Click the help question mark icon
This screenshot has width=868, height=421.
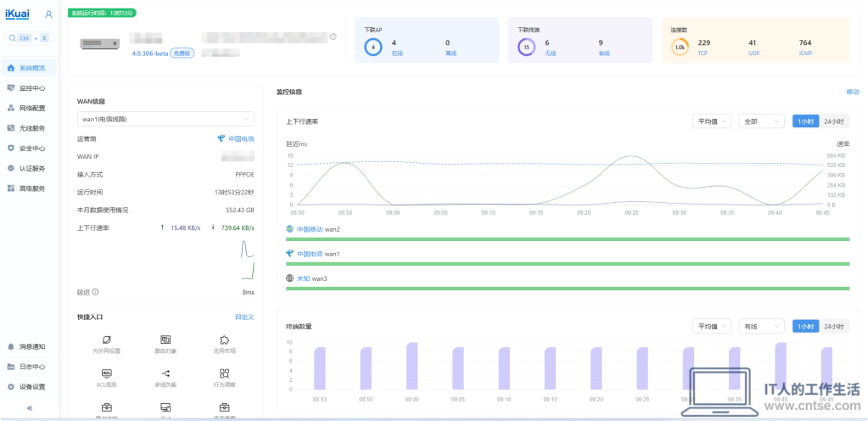(x=333, y=36)
